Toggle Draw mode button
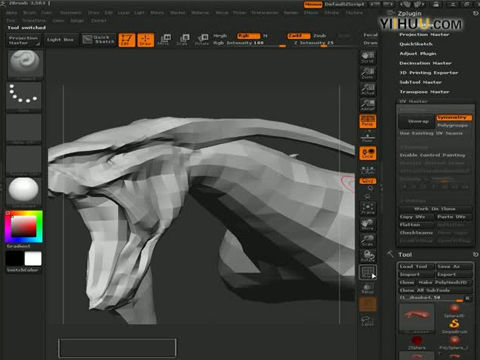The height and width of the screenshot is (360, 480). tap(145, 40)
